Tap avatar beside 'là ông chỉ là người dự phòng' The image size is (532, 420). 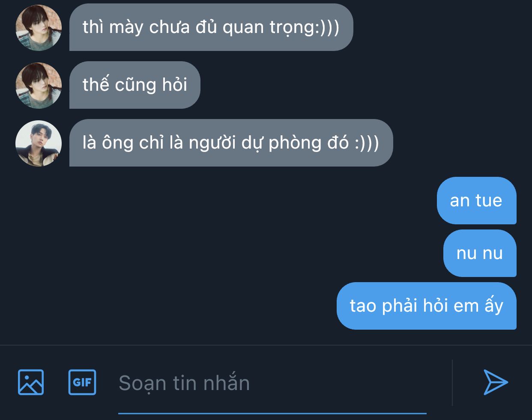pos(39,143)
